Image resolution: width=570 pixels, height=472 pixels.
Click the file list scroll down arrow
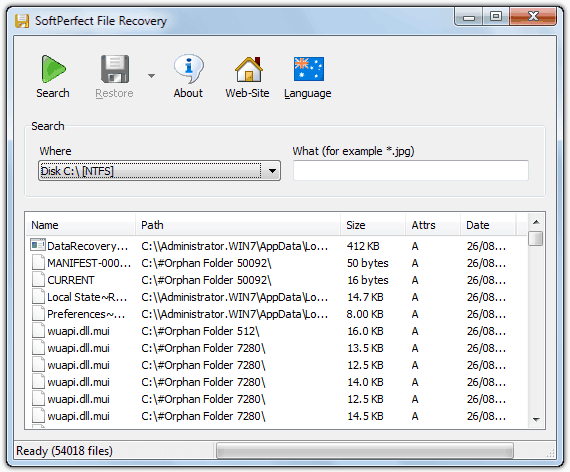[536, 419]
